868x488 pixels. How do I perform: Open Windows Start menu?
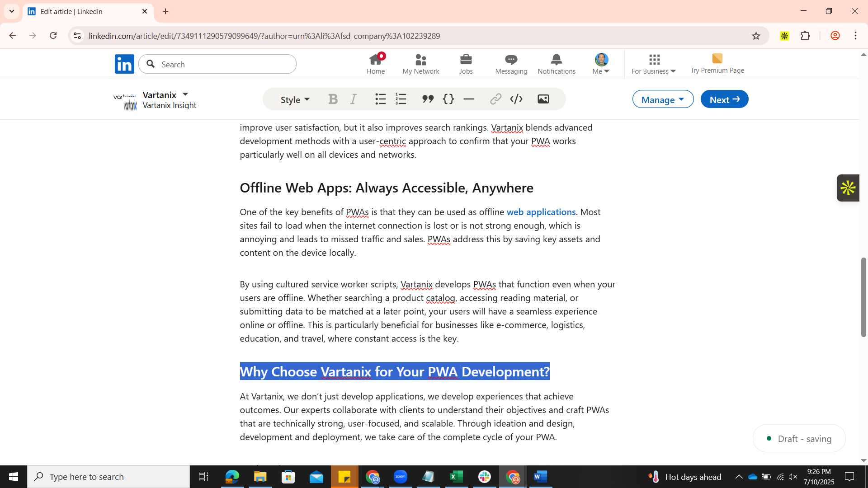(14, 477)
